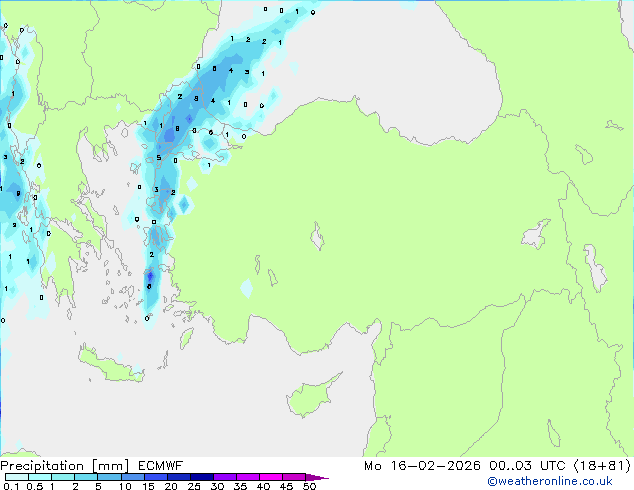
Task: Choose the 25–30 mm dark navy swatch
Action: pos(201,477)
